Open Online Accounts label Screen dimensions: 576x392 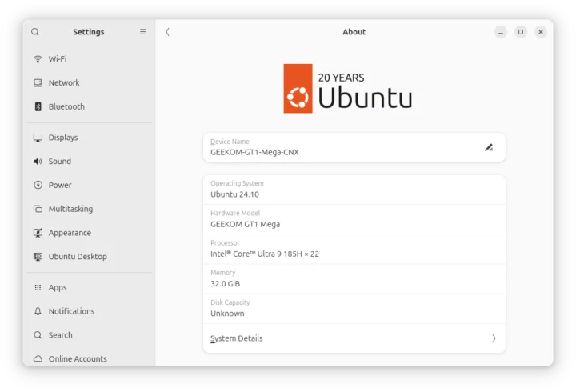pos(78,359)
